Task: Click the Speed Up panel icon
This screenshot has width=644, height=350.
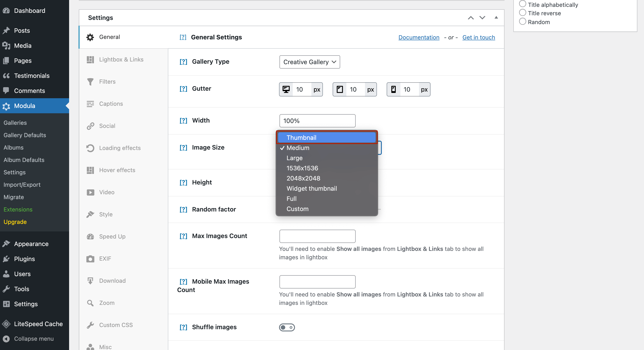Action: click(x=91, y=237)
